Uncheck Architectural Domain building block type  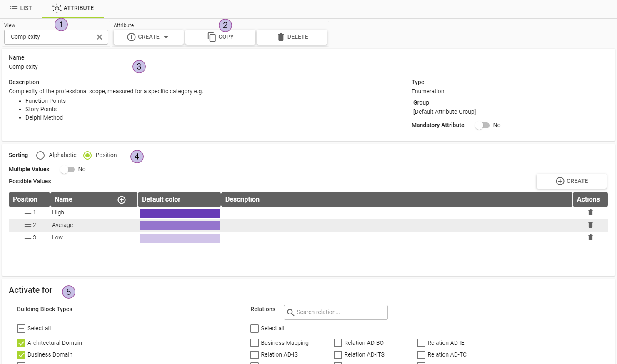21,343
